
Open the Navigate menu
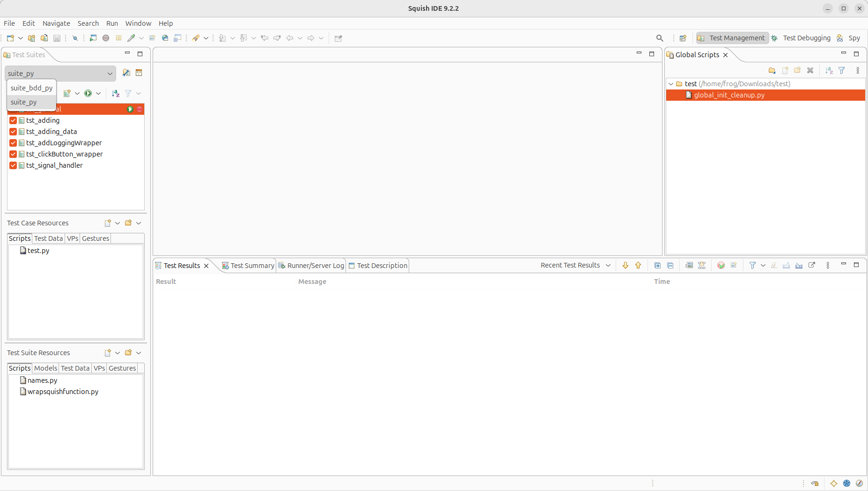pos(56,23)
